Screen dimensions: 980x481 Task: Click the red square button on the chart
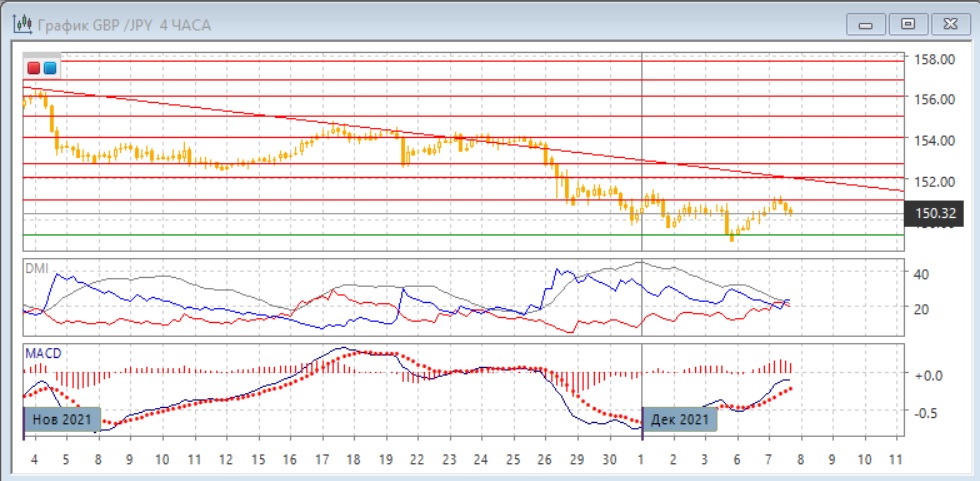point(34,68)
